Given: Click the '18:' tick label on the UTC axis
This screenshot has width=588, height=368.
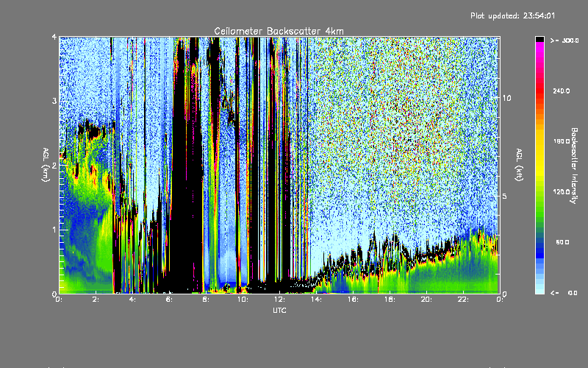Looking at the screenshot, I should [390, 300].
